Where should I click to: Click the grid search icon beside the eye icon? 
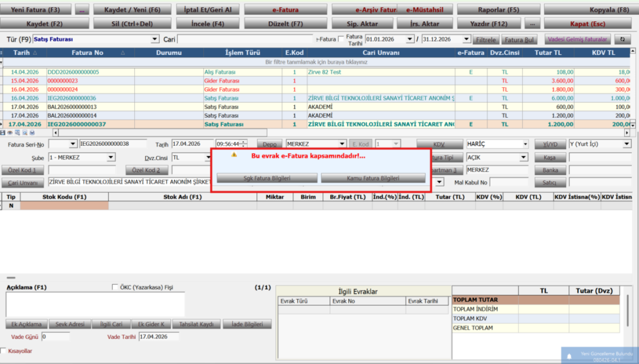(17, 133)
